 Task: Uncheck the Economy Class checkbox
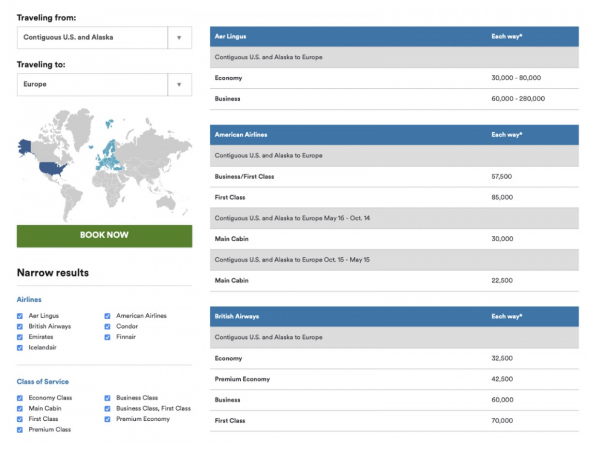click(x=20, y=398)
